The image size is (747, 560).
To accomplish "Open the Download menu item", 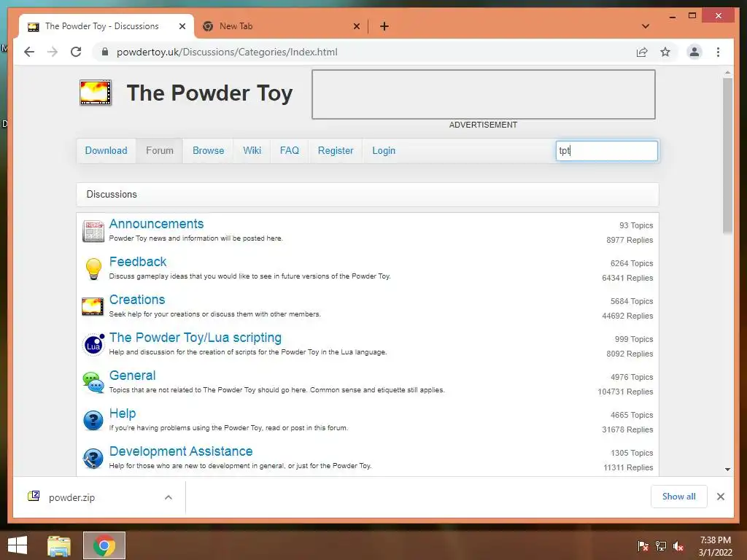I will tap(107, 150).
